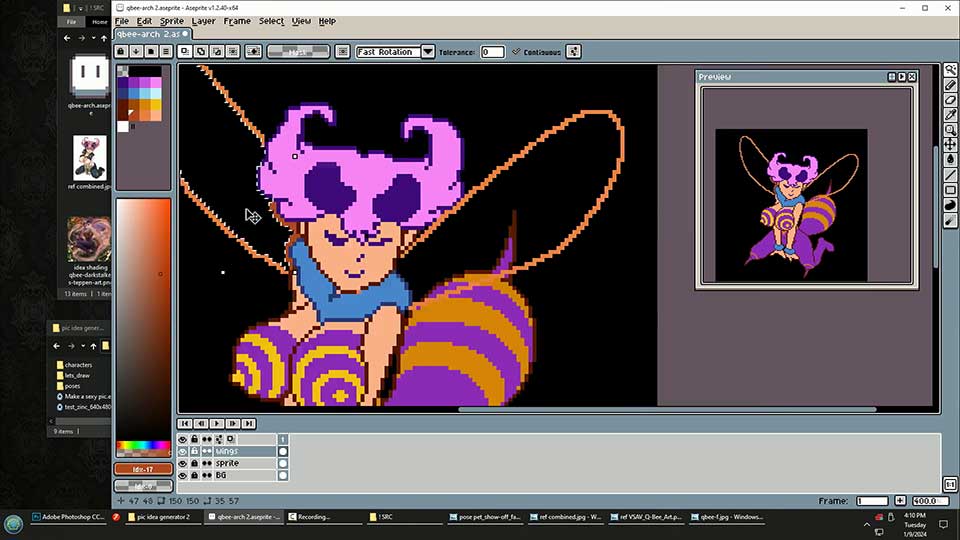
Task: Open the Sprite menu
Action: 171,21
